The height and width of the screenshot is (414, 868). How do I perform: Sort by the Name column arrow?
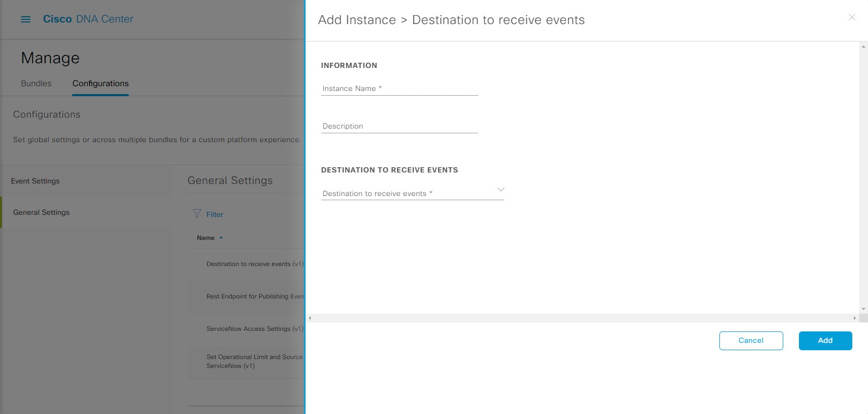221,238
